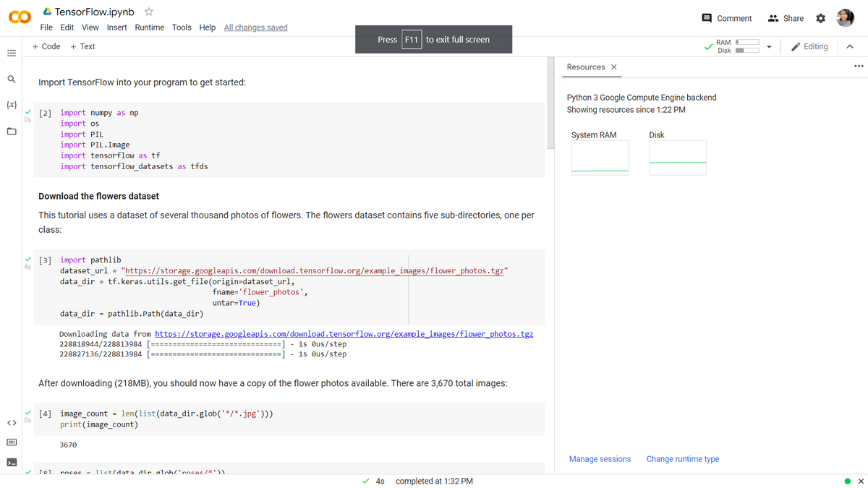Screen dimensions: 868x488
Task: Open the Help menu
Action: 208,27
